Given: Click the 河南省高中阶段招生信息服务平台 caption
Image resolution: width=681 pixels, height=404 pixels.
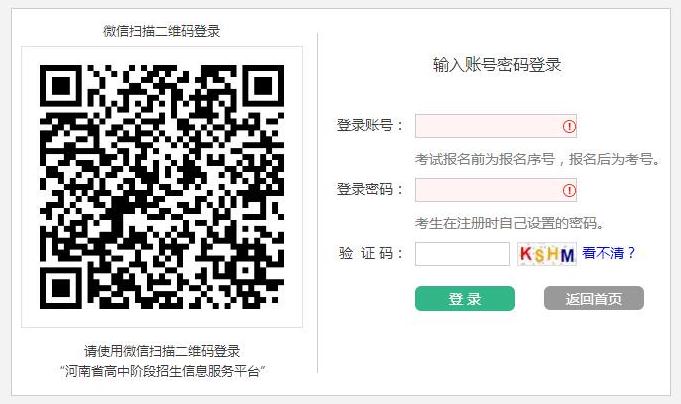Looking at the screenshot, I should click(x=162, y=371).
